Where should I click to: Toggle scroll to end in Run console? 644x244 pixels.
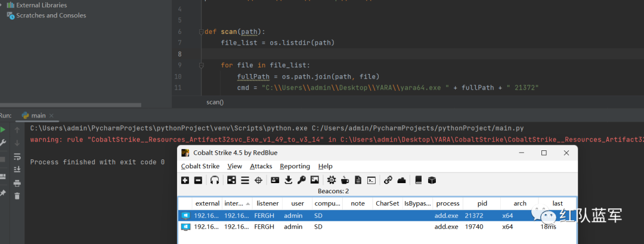(17, 169)
